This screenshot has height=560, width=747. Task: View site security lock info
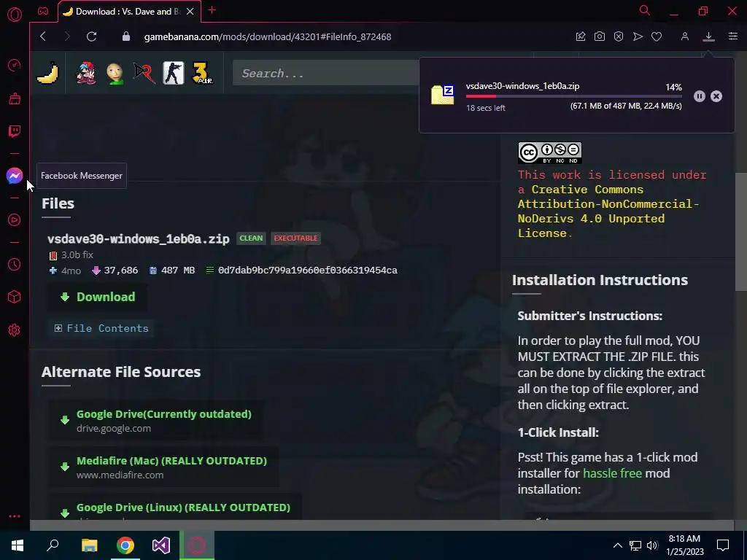tap(126, 36)
